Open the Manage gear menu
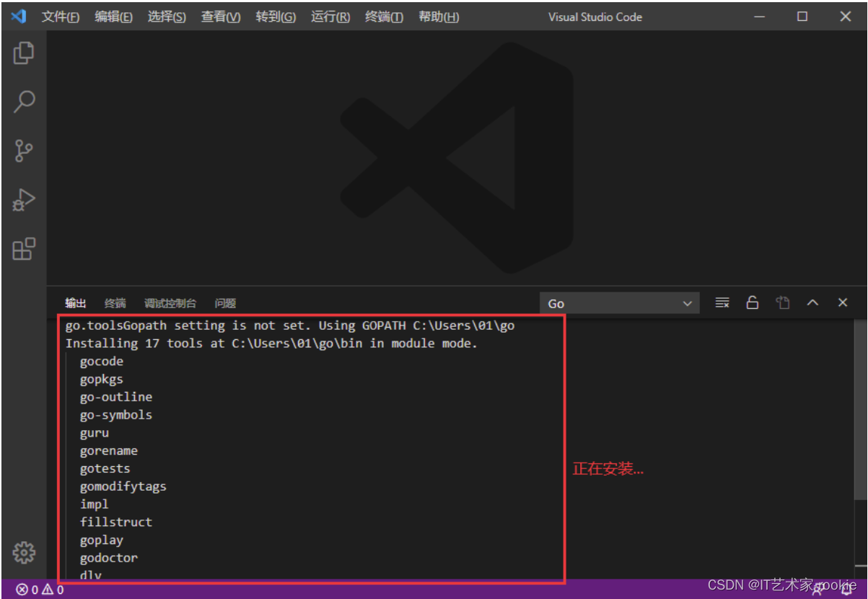 (x=24, y=553)
